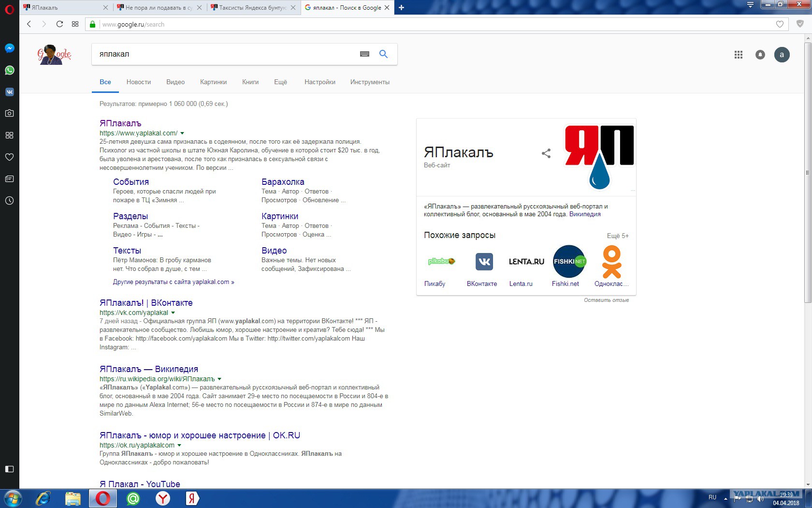Image resolution: width=812 pixels, height=508 pixels.
Task: Expand the Ещё search categories
Action: coord(280,82)
